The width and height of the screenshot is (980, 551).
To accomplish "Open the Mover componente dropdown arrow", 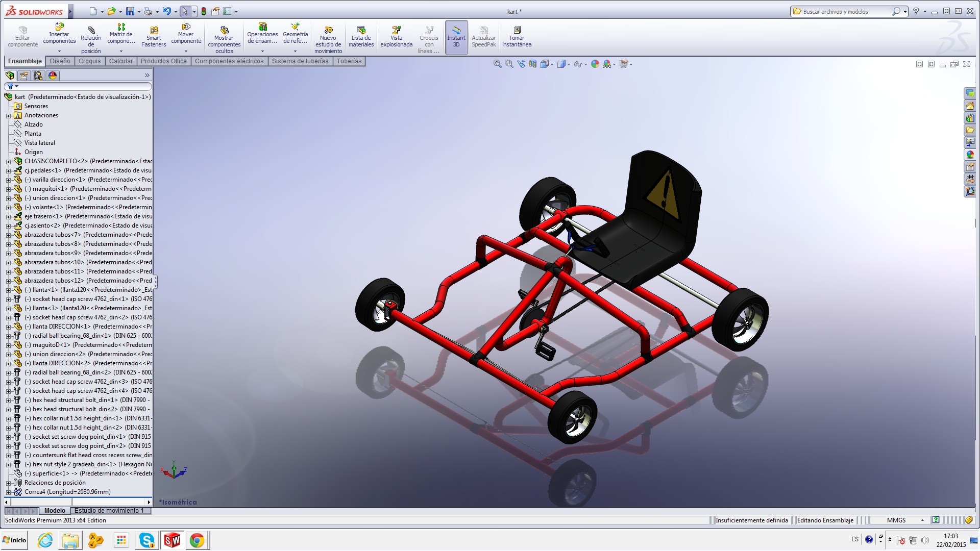I will [x=186, y=51].
